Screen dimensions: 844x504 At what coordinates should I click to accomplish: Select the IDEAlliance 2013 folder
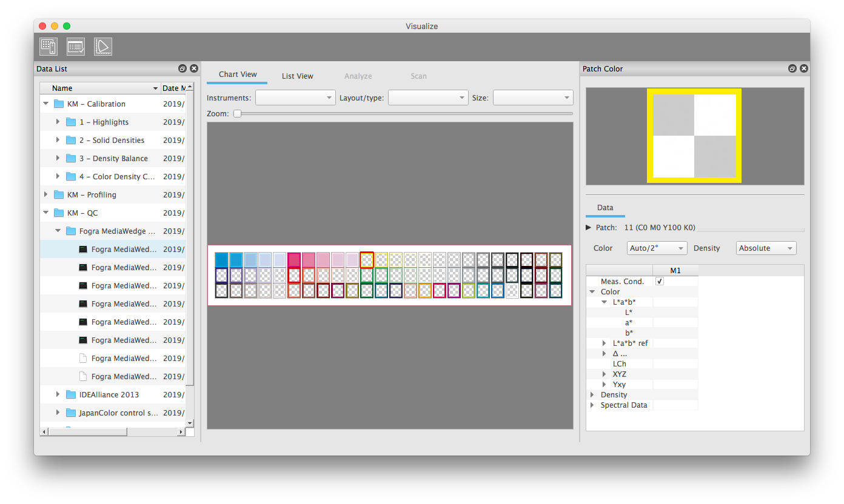(x=109, y=394)
